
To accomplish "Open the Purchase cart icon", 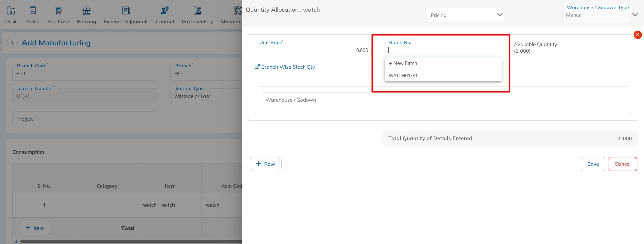I will [58, 11].
